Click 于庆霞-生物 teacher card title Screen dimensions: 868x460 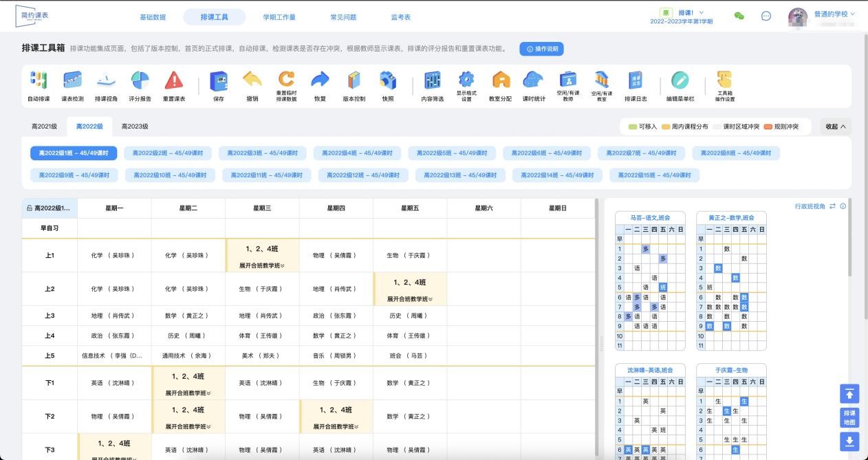click(x=731, y=370)
